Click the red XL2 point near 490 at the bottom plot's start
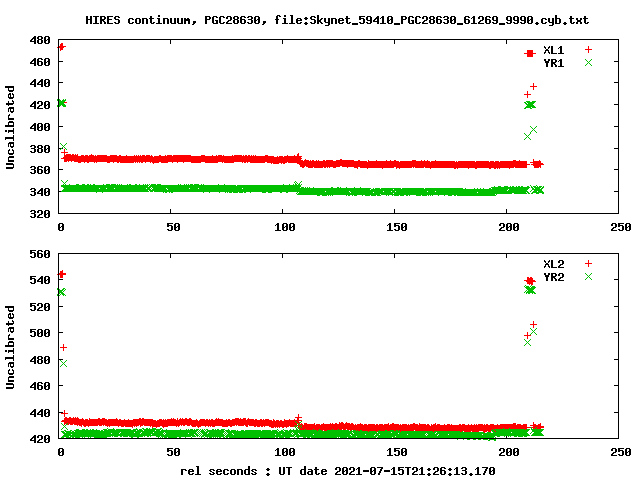Screen dimensions: 640x480 click(63, 347)
